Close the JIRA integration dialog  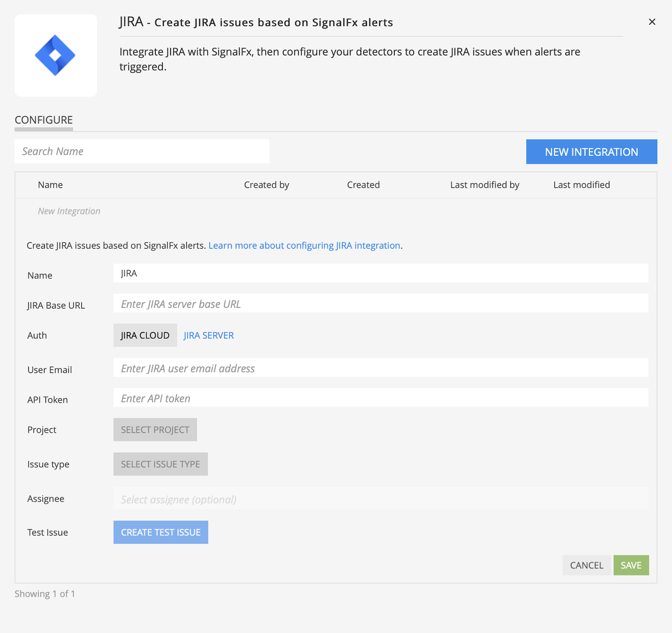(x=652, y=22)
